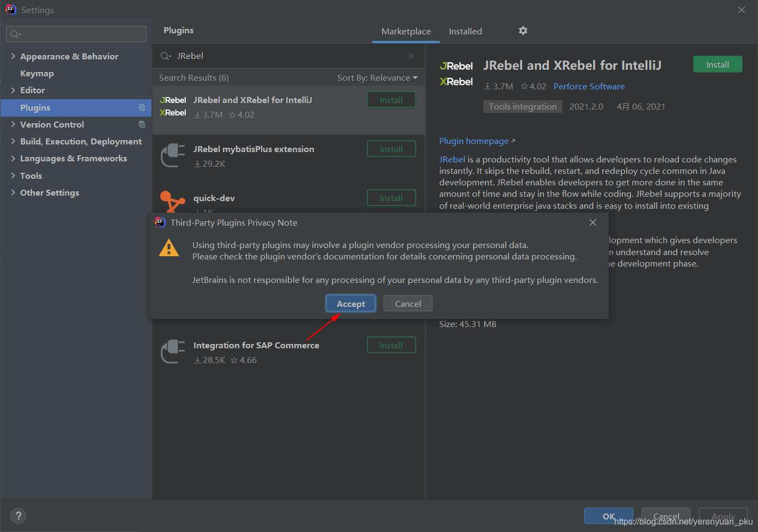Select Integration for SAP Commerce result row
758x532 pixels.
point(289,355)
